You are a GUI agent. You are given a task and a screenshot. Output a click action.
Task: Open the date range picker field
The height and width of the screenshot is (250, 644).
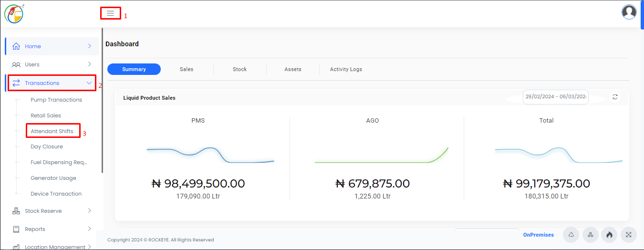coord(555,96)
